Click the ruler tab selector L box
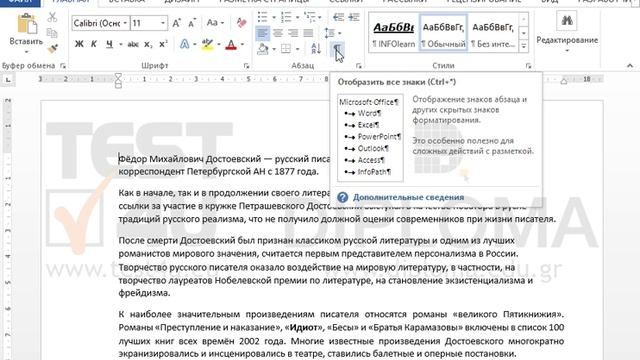 [x=8, y=80]
